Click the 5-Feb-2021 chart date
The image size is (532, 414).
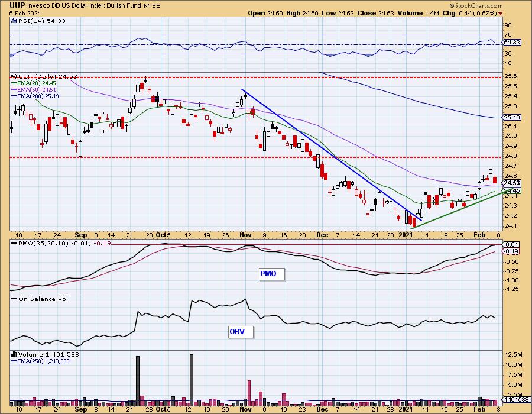pos(25,13)
